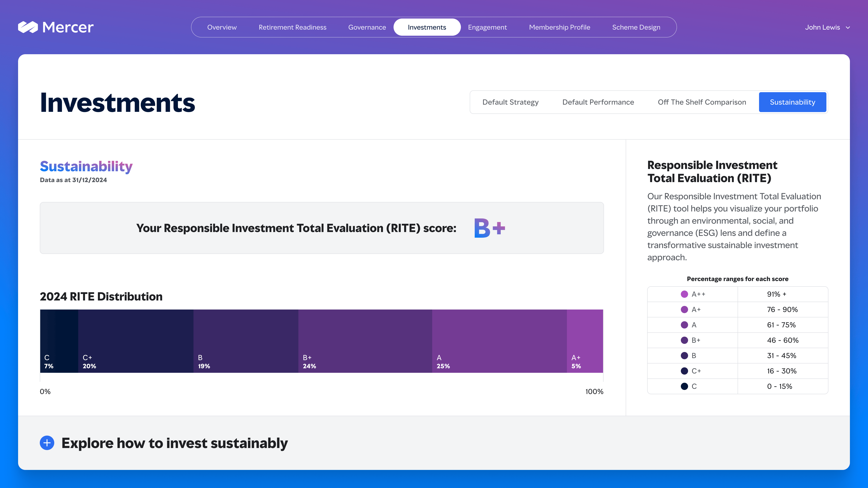Click the '16 - 30%' range cell

point(783,371)
